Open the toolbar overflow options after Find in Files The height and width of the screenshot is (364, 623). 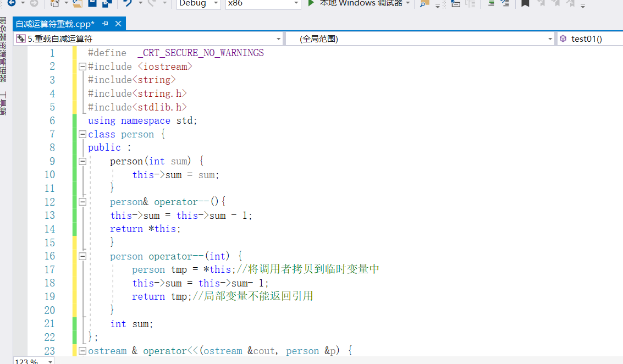pyautogui.click(x=438, y=5)
